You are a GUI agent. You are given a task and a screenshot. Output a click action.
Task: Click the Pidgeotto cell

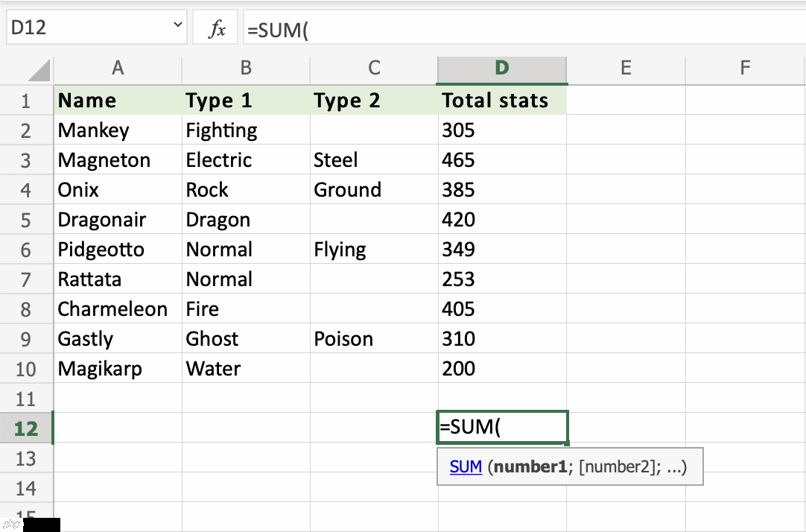pos(118,250)
